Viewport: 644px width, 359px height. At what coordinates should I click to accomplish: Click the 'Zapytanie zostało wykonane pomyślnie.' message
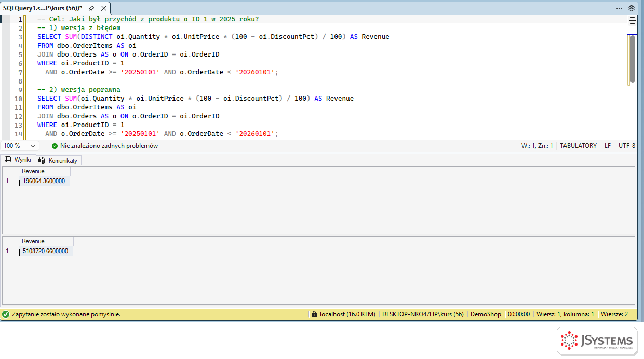66,314
